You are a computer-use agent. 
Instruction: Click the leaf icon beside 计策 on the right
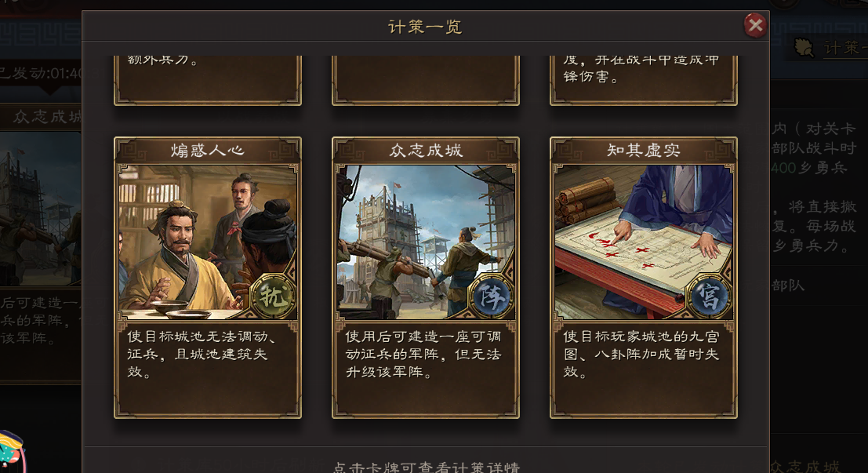pyautogui.click(x=804, y=48)
